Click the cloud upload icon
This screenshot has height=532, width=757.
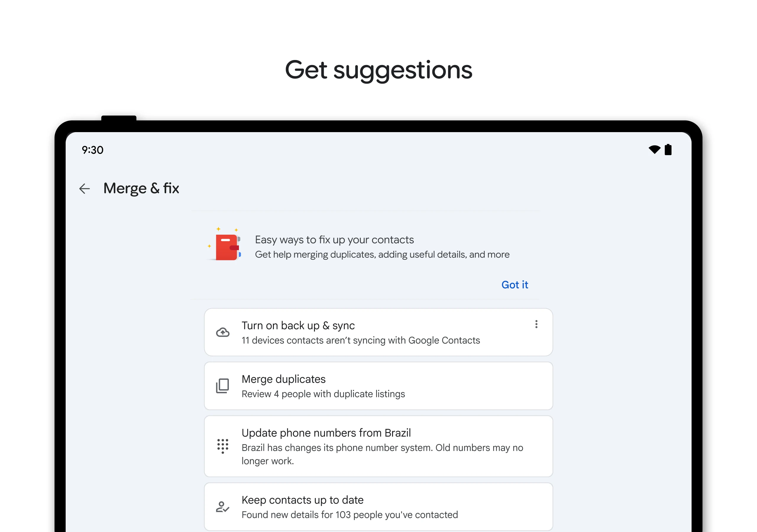(x=223, y=332)
